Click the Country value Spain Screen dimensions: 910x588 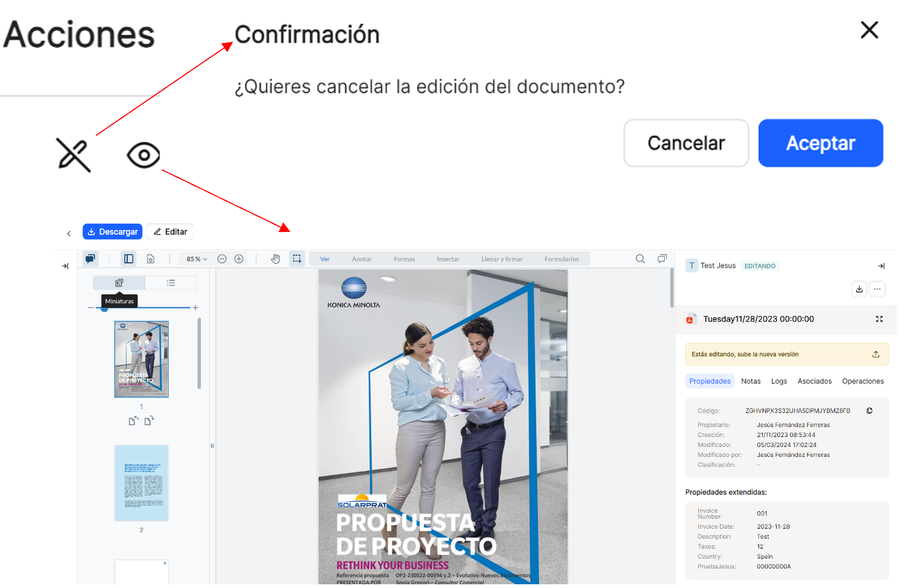(x=764, y=556)
